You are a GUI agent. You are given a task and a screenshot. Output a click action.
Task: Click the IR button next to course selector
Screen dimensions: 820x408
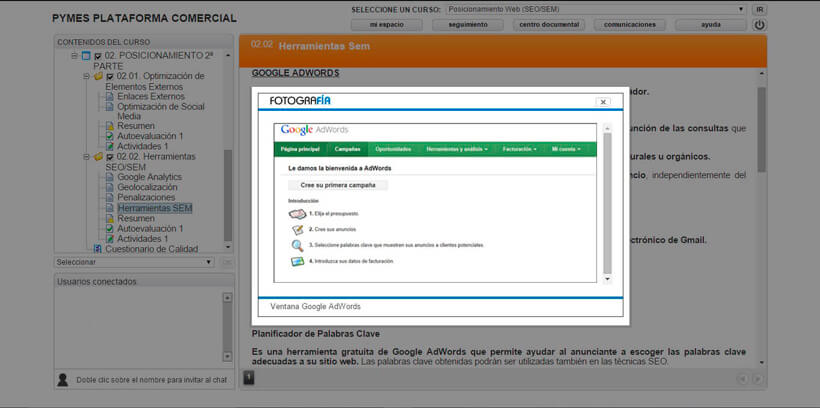(759, 9)
